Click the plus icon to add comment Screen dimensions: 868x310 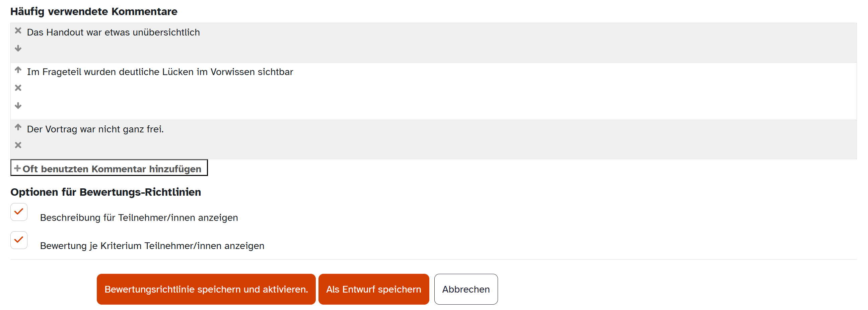(x=17, y=168)
